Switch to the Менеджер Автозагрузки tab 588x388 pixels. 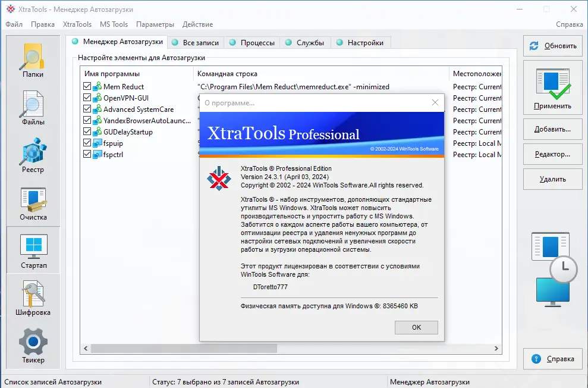point(117,42)
